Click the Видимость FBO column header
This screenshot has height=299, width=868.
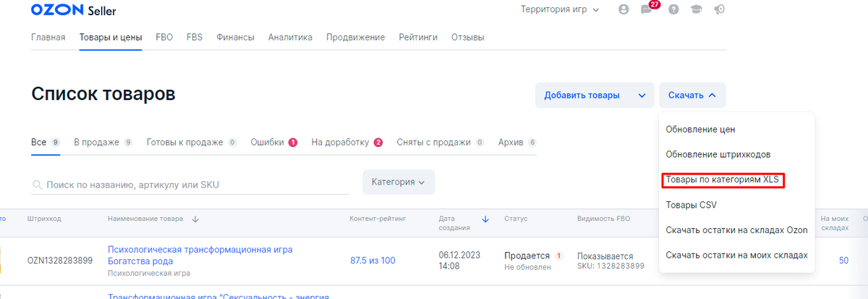click(x=604, y=219)
